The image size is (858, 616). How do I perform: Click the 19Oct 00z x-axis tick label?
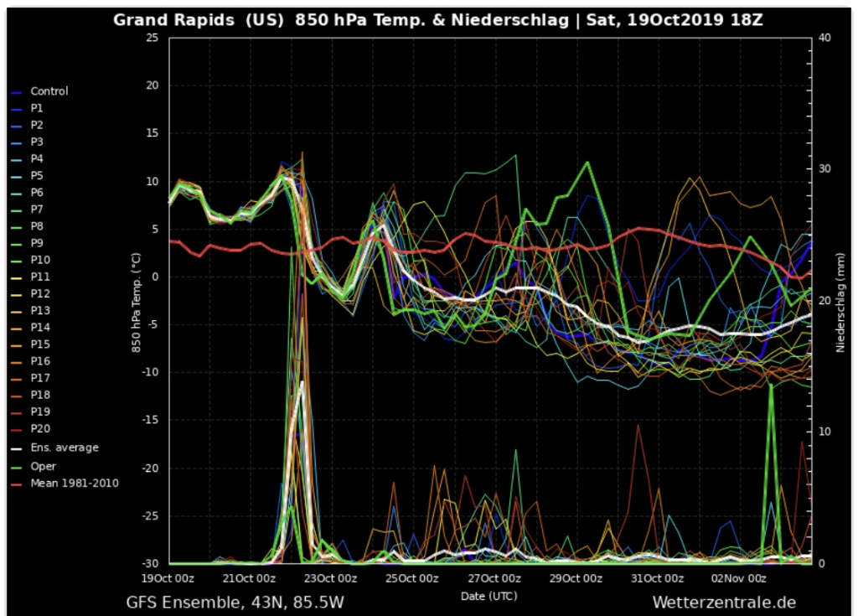tap(170, 578)
